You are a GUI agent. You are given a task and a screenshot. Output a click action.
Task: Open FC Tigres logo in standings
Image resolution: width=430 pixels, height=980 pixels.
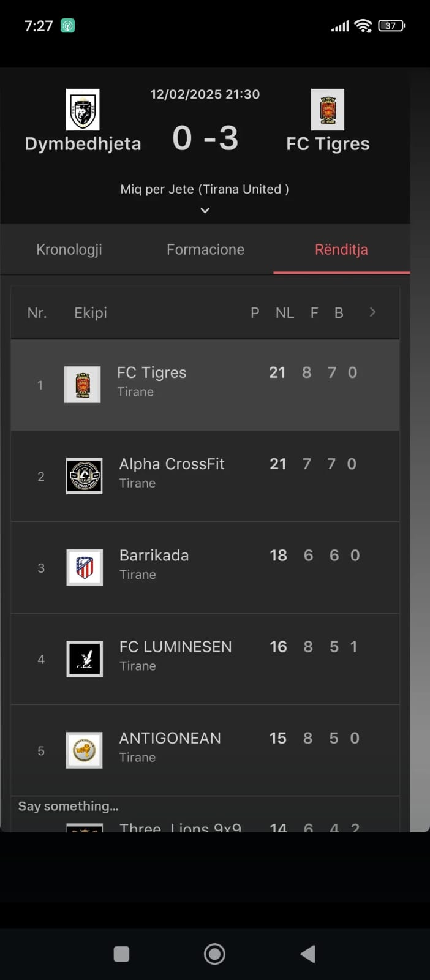(x=83, y=385)
